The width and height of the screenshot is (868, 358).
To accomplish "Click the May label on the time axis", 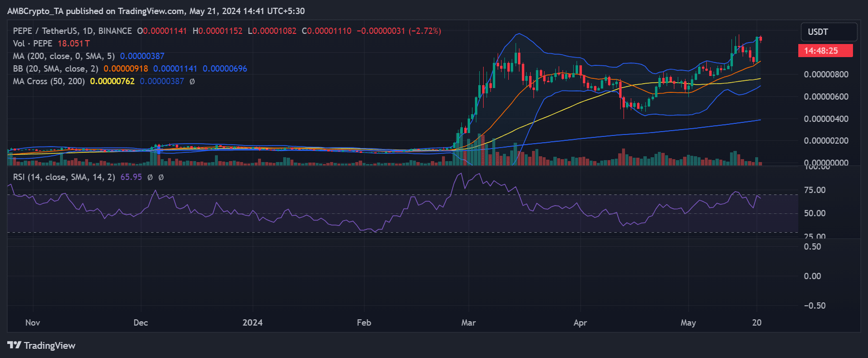I will click(x=688, y=323).
